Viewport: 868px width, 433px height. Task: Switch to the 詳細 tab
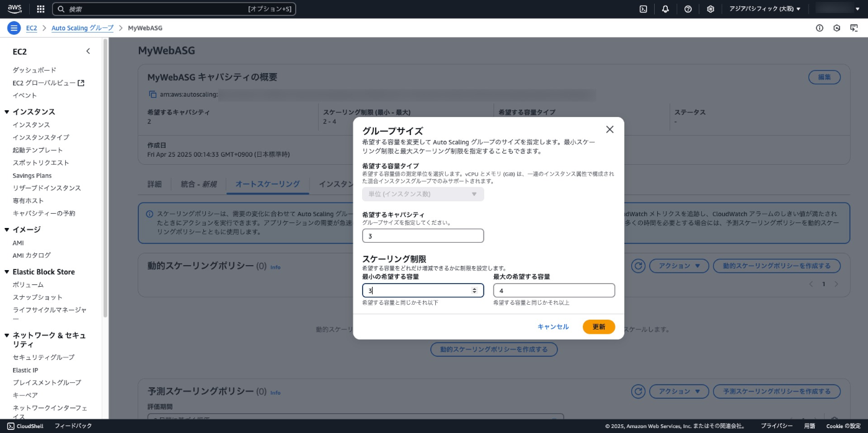click(154, 184)
